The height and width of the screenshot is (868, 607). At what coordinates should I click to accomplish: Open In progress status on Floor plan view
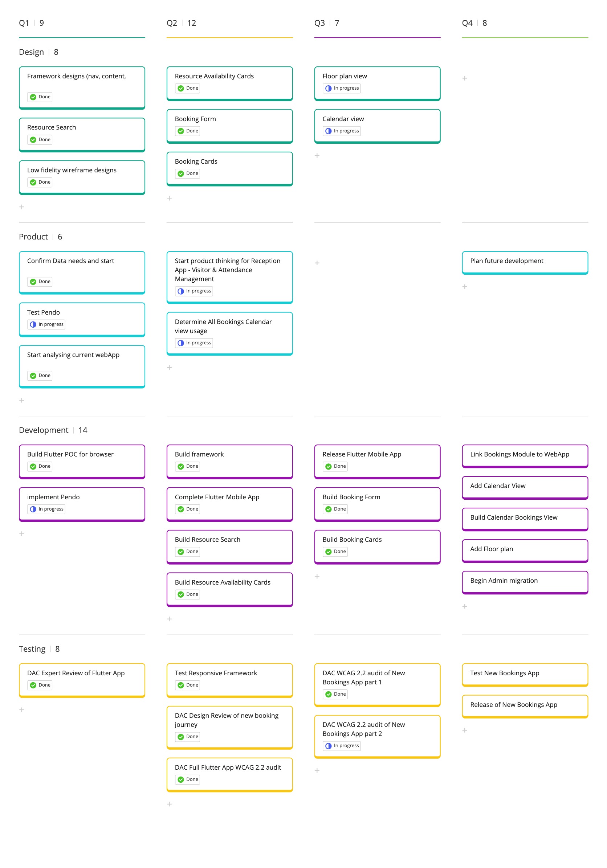pyautogui.click(x=342, y=89)
